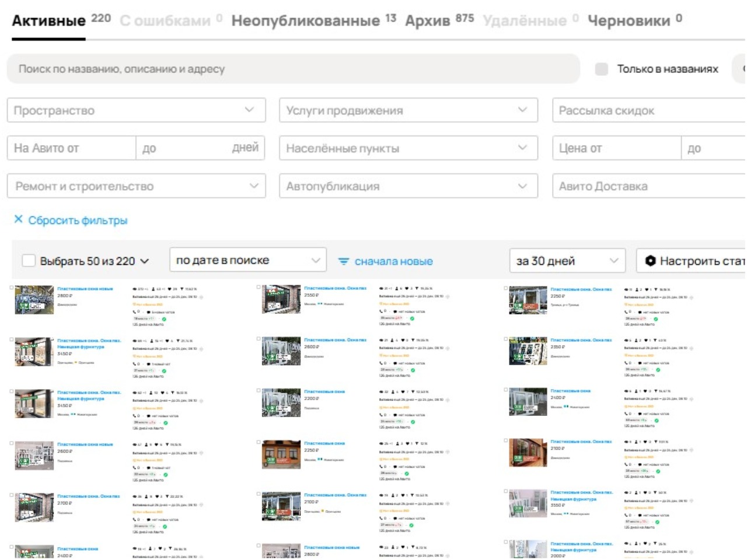Open the Услуги продвижения dropdown

click(408, 110)
